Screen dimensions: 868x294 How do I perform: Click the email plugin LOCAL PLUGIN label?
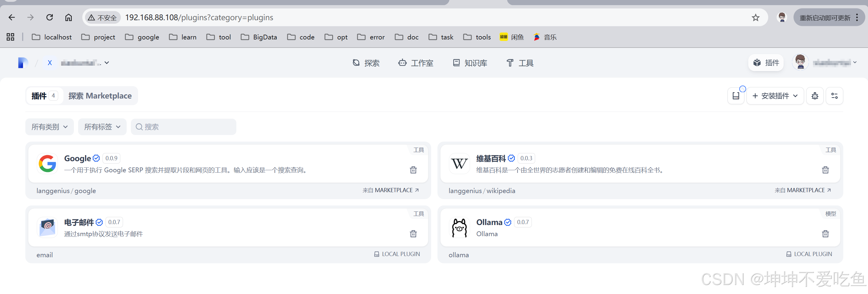point(397,254)
